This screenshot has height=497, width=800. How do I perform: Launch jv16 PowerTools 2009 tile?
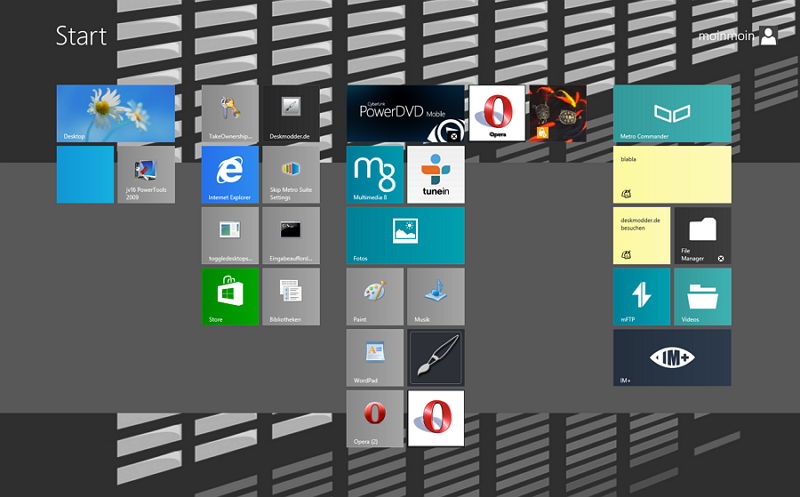(146, 175)
